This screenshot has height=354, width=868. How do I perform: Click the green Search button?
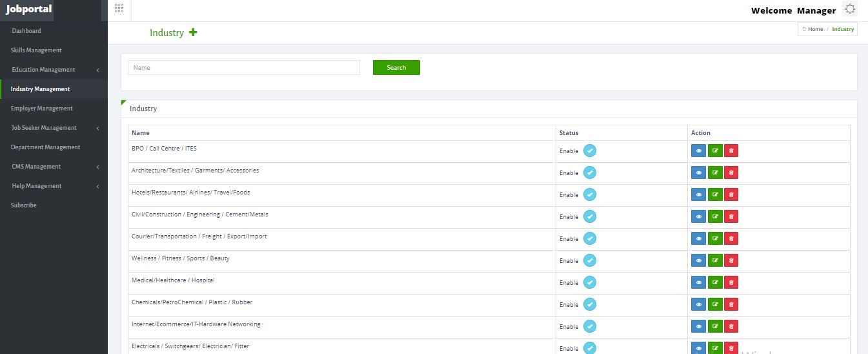coord(396,68)
